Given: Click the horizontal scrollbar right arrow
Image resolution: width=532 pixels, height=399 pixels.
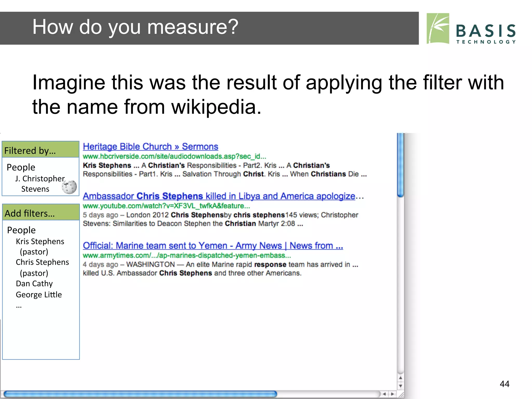Looking at the screenshot, I should pyautogui.click(x=393, y=394).
